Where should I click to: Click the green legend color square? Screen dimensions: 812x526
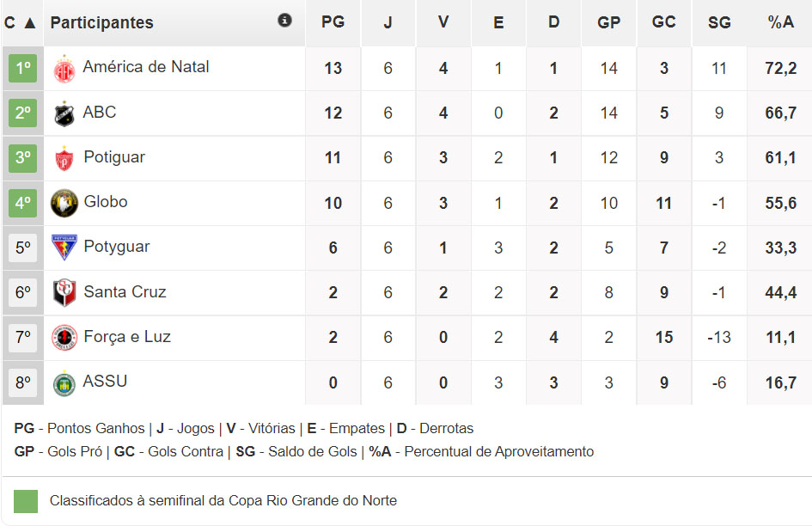26,501
